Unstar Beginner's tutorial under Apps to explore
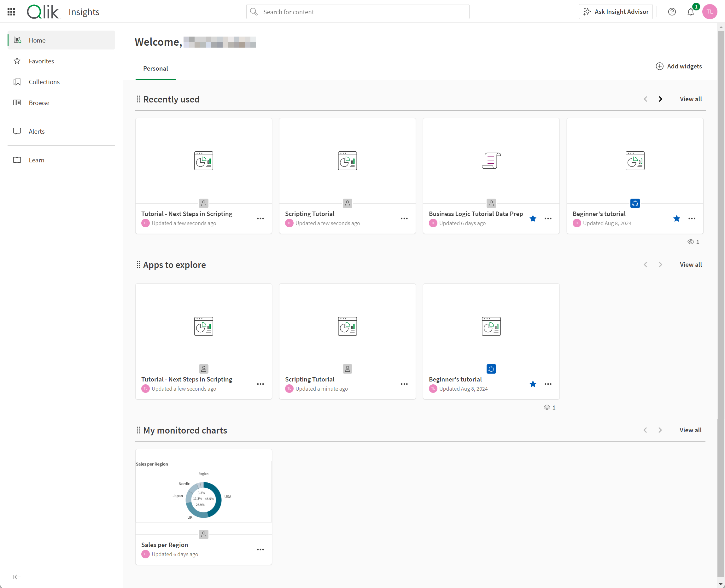725x588 pixels. pos(533,384)
